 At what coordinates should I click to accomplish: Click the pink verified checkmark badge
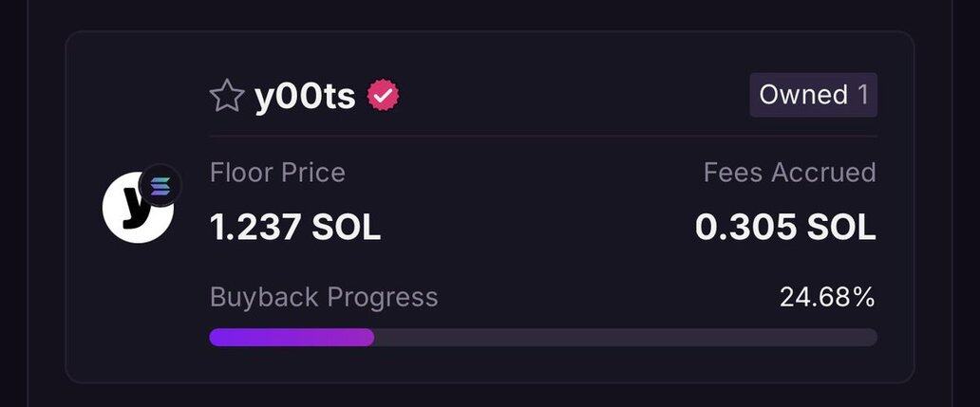[x=384, y=96]
